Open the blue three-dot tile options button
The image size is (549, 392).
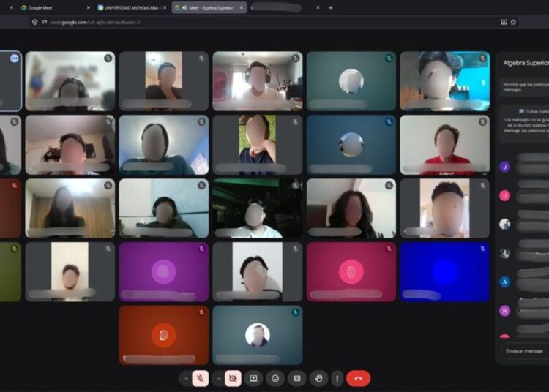(15, 58)
